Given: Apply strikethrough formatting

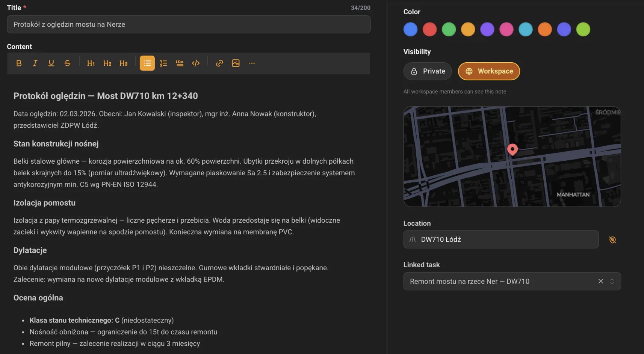Looking at the screenshot, I should [67, 63].
